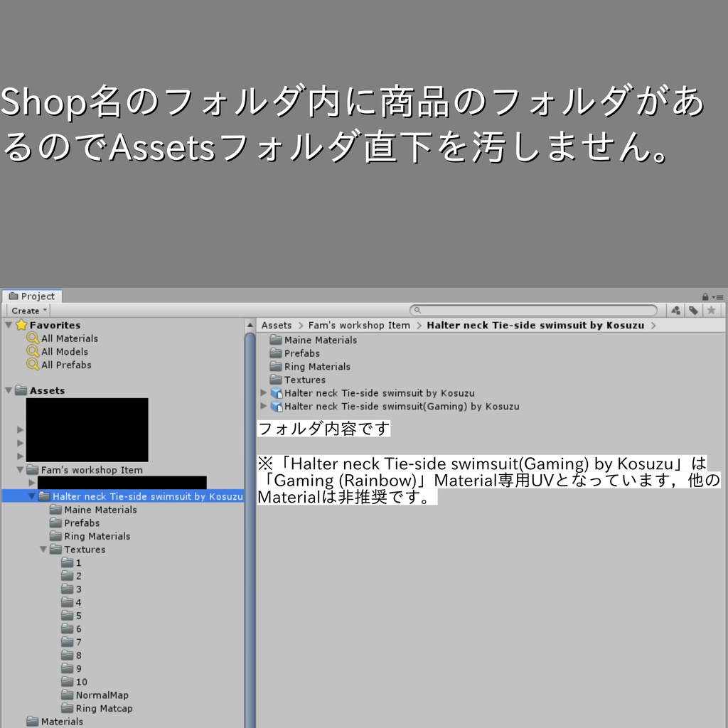This screenshot has width=728, height=728.
Task: Collapse the Textures folder in the tree
Action: click(x=42, y=549)
